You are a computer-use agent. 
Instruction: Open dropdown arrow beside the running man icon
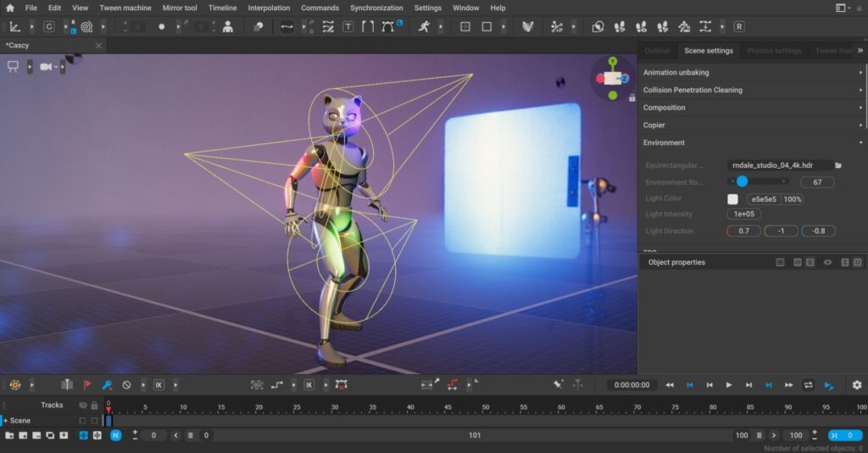pyautogui.click(x=441, y=26)
